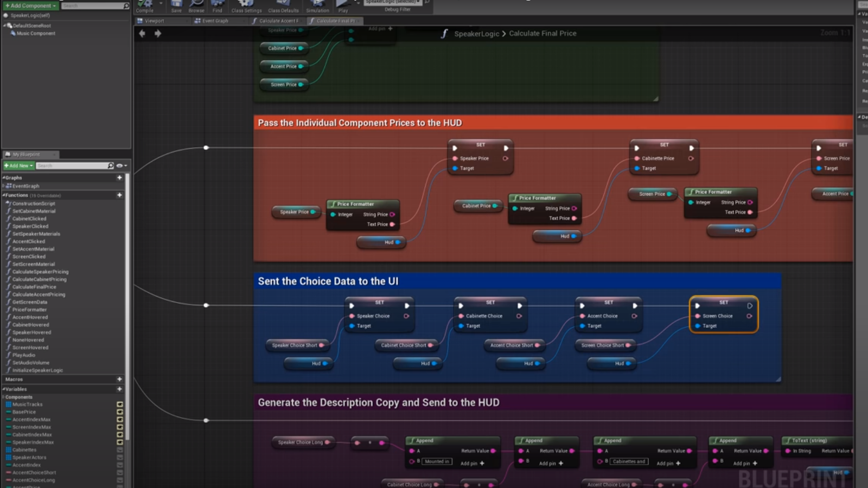Open the view options eye dropdown
The height and width of the screenshot is (488, 868).
coord(122,165)
